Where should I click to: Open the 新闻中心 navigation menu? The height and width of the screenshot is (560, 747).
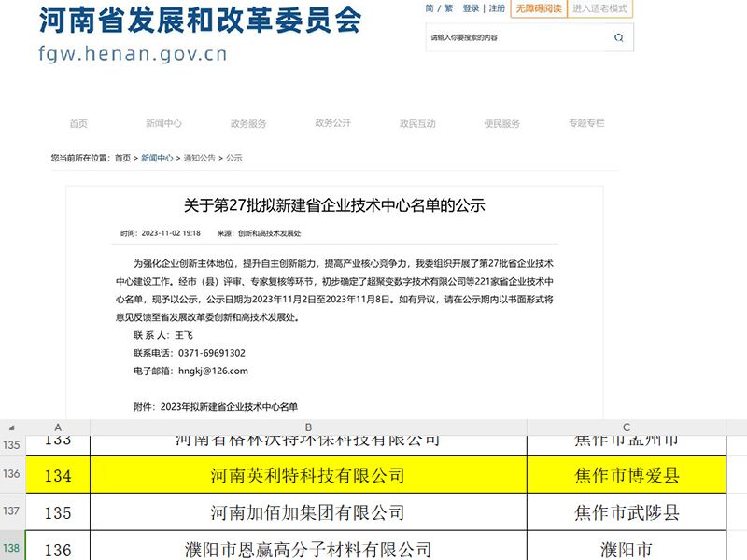(162, 122)
